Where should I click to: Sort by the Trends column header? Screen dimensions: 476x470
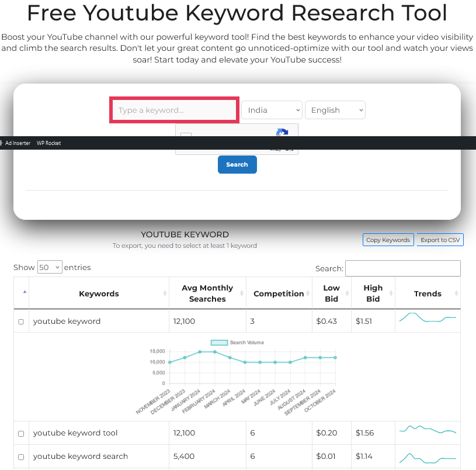pyautogui.click(x=428, y=293)
